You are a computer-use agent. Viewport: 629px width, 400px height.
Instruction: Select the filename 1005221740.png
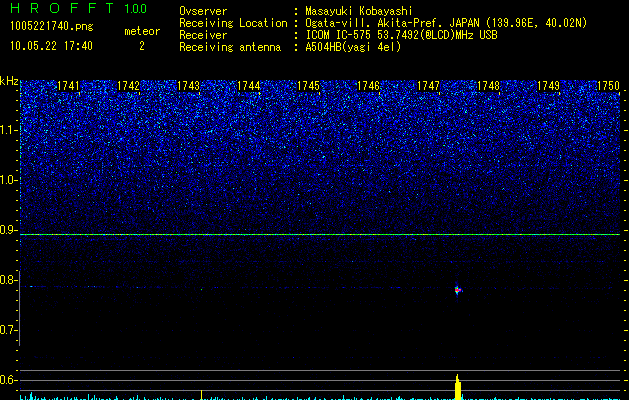point(52,26)
